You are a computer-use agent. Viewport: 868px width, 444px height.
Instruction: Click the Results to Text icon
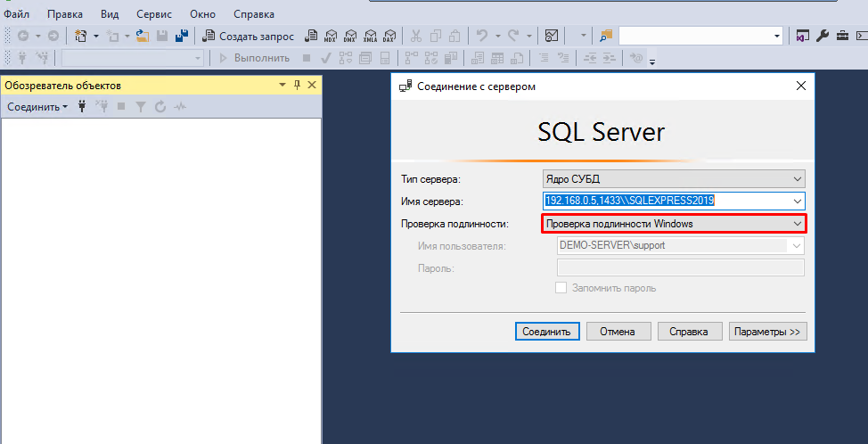point(479,58)
